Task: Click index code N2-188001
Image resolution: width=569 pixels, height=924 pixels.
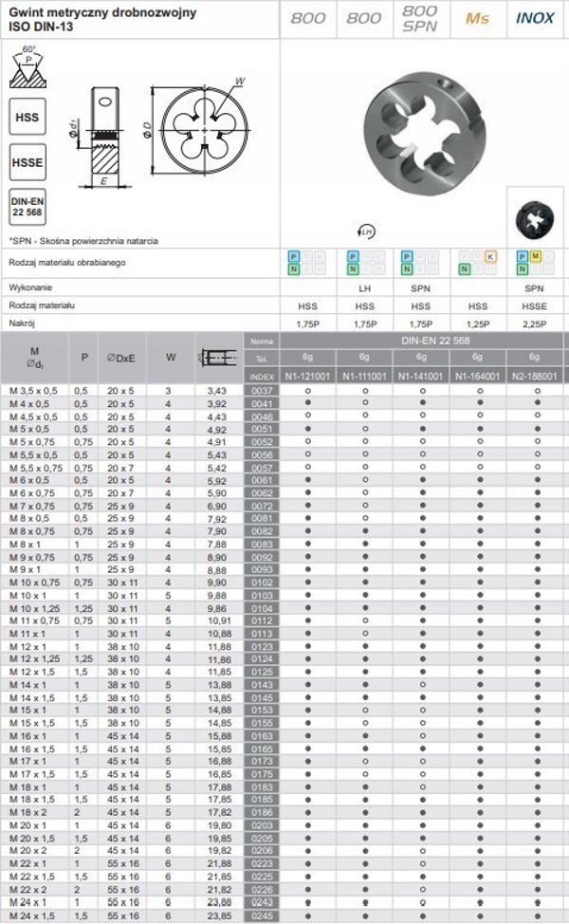Action: [536, 376]
